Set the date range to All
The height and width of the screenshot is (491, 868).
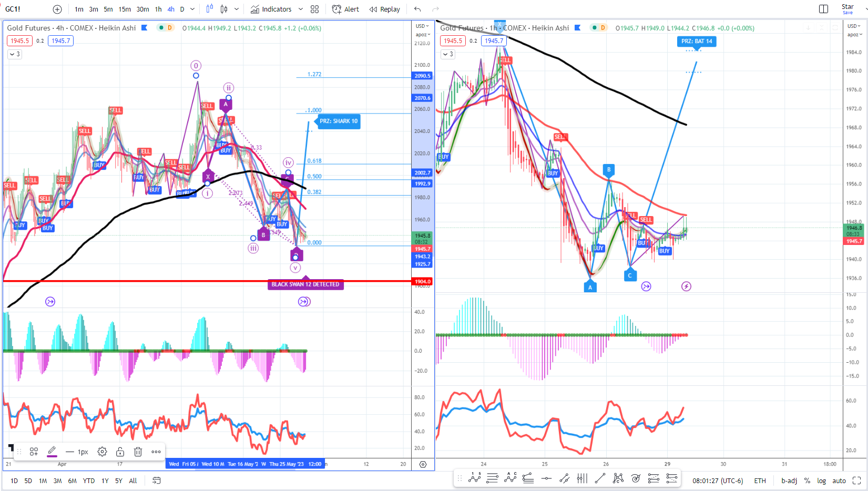pos(133,480)
